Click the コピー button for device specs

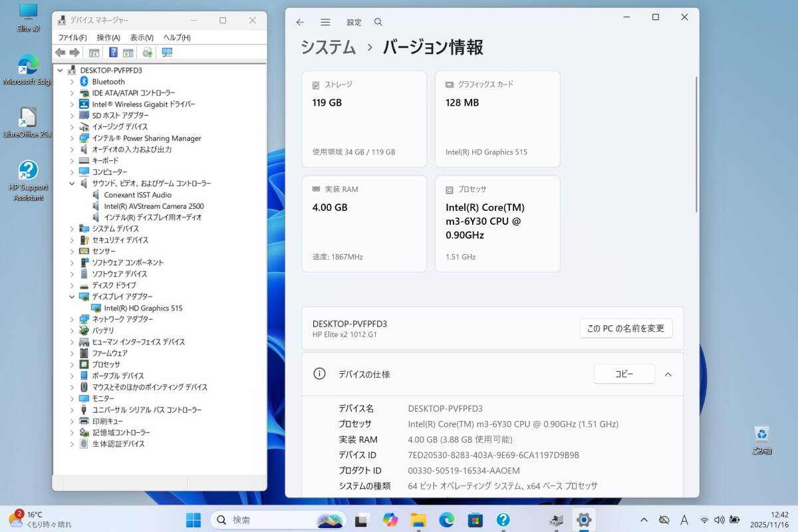pos(624,374)
